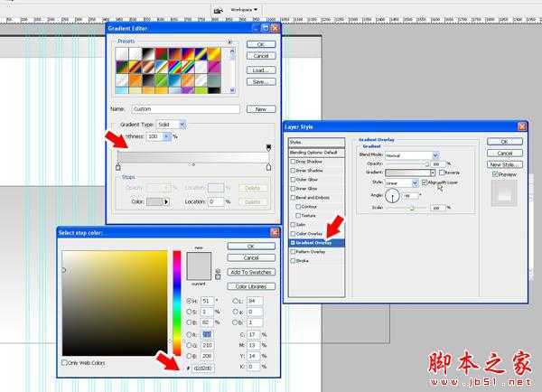Click New Style... in Layer Style
The width and height of the screenshot is (542, 392).
pyautogui.click(x=505, y=164)
